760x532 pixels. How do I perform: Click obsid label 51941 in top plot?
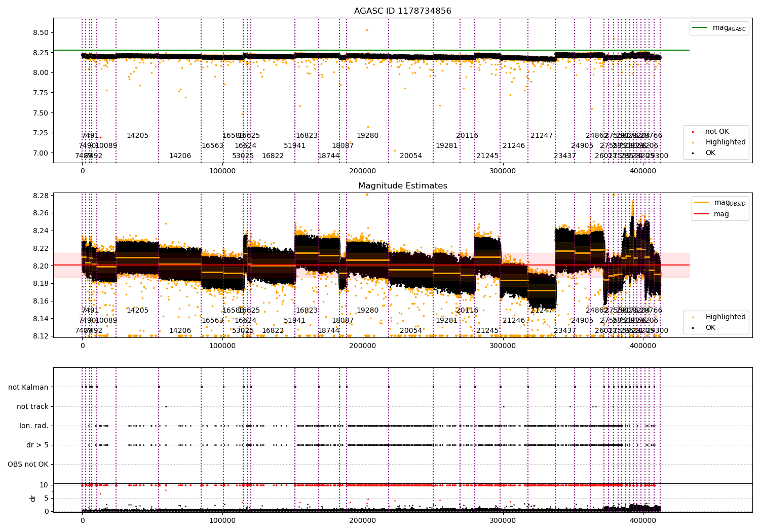tap(294, 146)
